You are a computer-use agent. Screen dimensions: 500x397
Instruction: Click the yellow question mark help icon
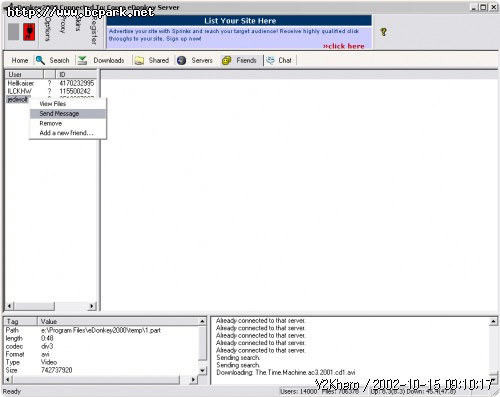click(383, 32)
